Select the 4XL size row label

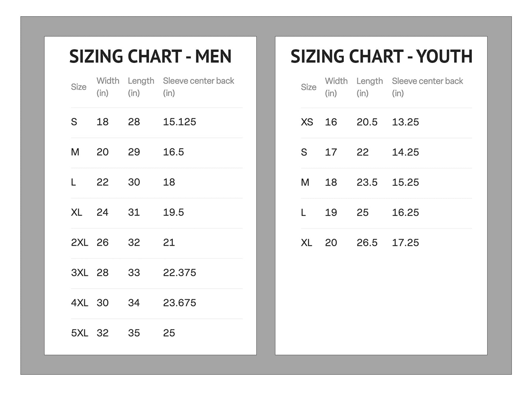coord(80,303)
